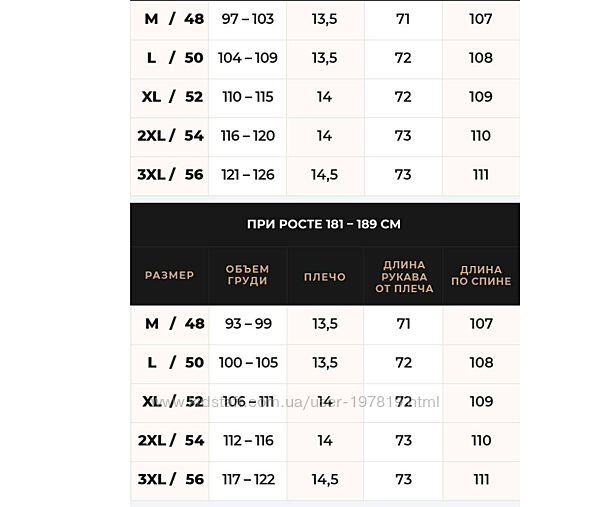The width and height of the screenshot is (600, 507).
Task: Select the РАЗМЕР column header
Action: pos(170,275)
